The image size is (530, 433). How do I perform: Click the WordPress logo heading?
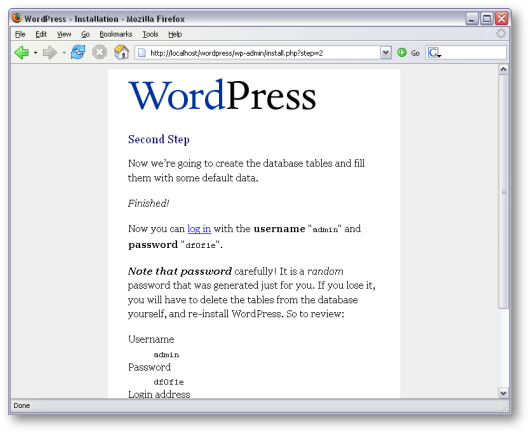coord(222,95)
